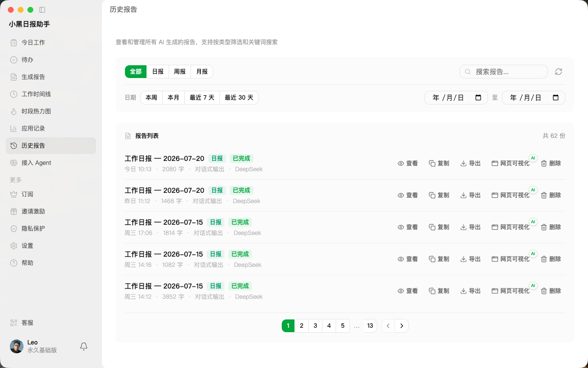The height and width of the screenshot is (368, 588).
Task: Open 帮助 in the sidebar
Action: click(x=51, y=263)
